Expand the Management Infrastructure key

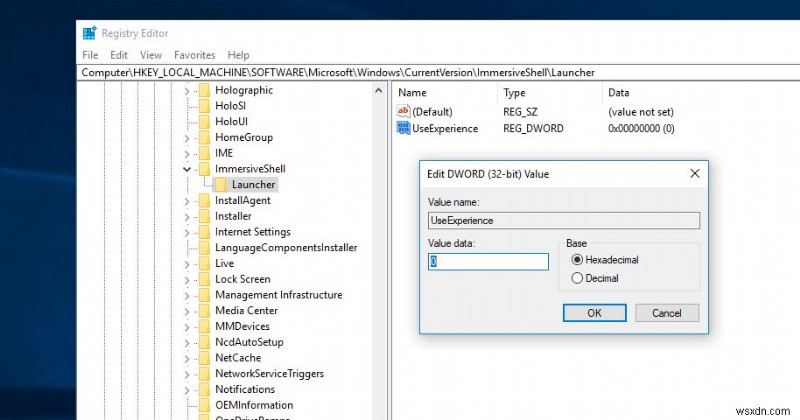click(x=187, y=296)
